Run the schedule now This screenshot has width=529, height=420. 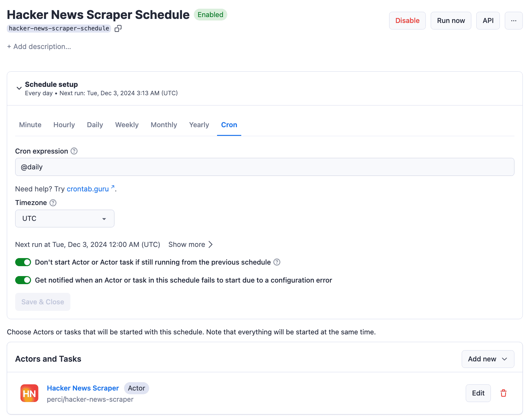point(451,20)
